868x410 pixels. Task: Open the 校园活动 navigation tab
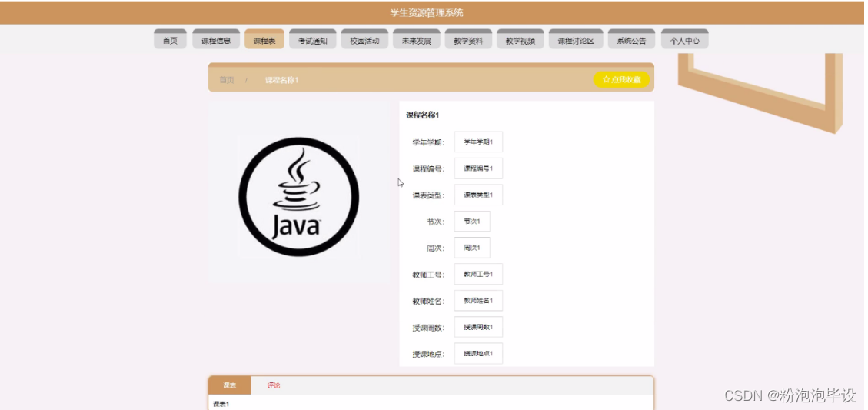(364, 39)
